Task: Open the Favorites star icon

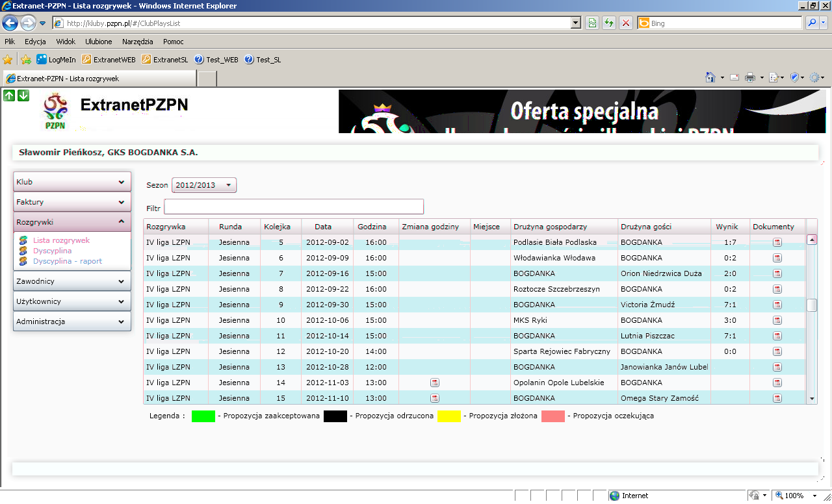Action: tap(8, 59)
